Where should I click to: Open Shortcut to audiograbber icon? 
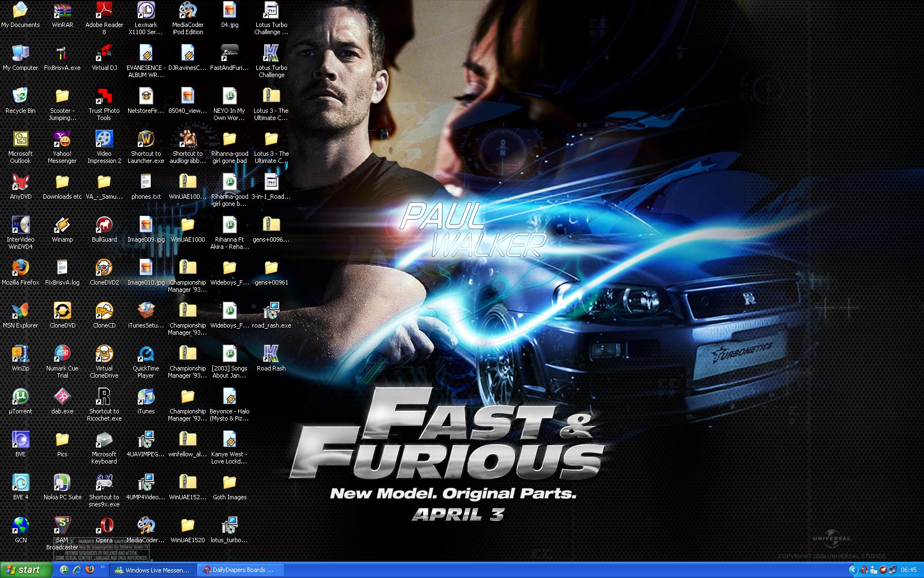point(188,148)
